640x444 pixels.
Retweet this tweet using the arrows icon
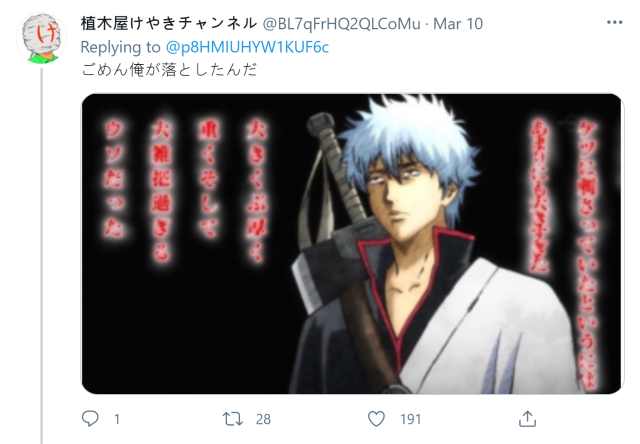click(233, 419)
